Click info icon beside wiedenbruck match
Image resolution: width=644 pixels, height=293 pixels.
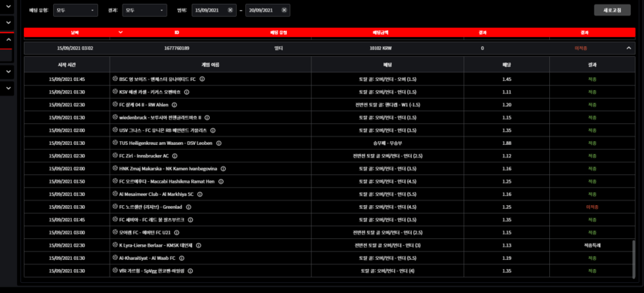207,118
